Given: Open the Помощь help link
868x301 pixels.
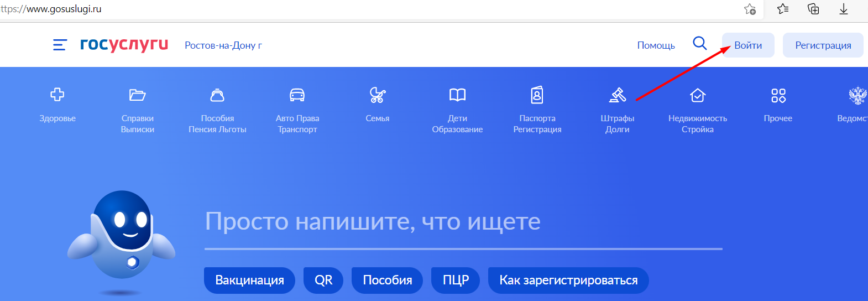Looking at the screenshot, I should [656, 45].
